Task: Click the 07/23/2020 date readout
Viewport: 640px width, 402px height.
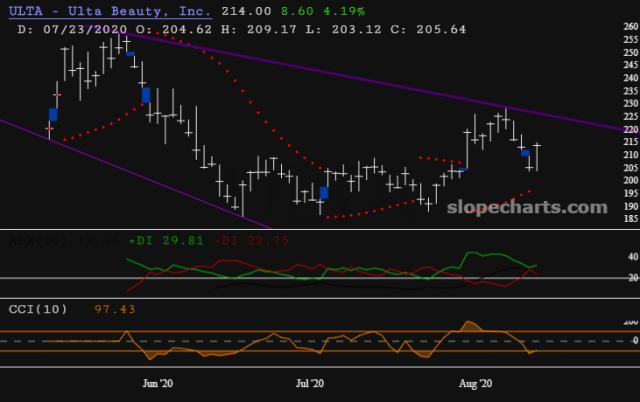Action: click(x=85, y=29)
